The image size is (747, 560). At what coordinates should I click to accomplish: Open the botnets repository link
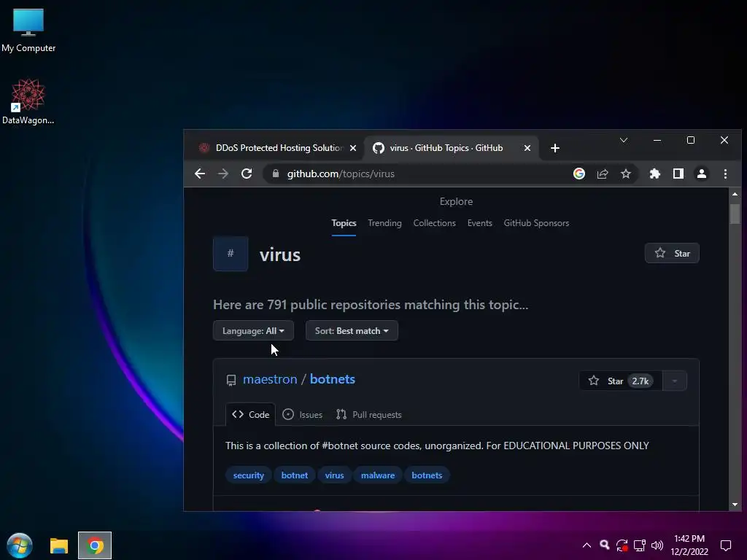click(333, 379)
